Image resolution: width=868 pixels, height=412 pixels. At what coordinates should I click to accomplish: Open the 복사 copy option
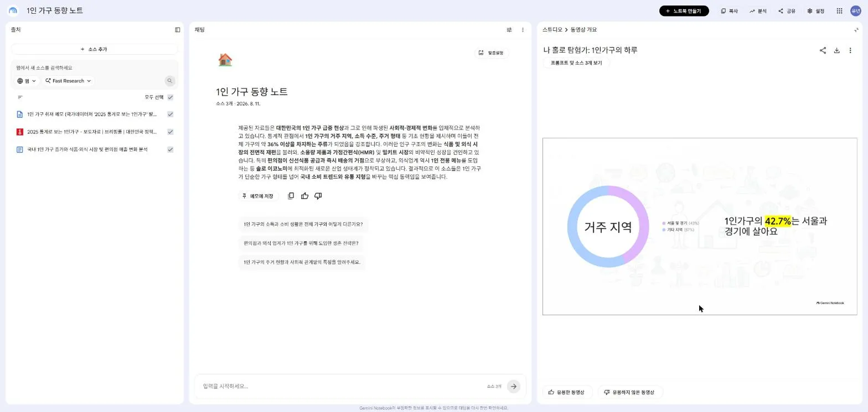730,11
